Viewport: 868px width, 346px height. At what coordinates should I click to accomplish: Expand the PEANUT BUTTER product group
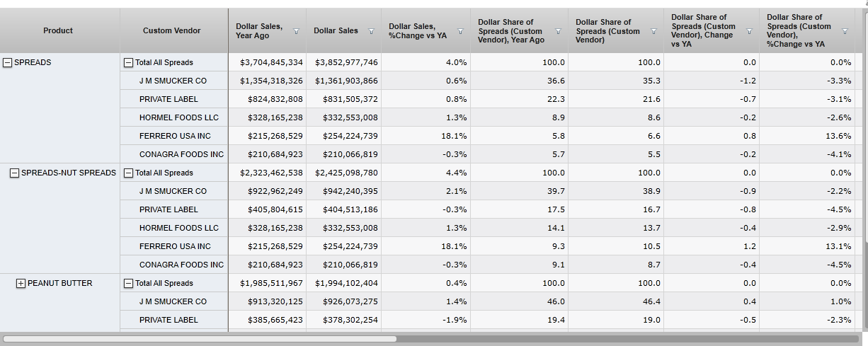pyautogui.click(x=21, y=283)
